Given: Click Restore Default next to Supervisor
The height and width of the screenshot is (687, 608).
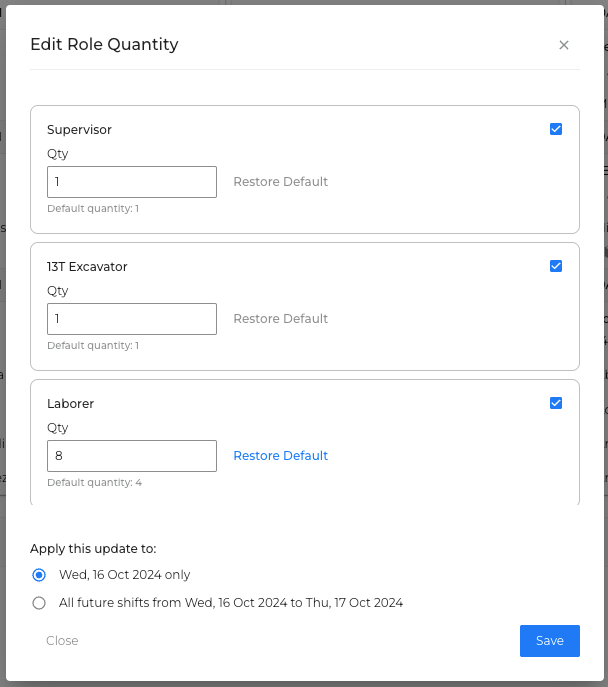Looking at the screenshot, I should (x=280, y=182).
